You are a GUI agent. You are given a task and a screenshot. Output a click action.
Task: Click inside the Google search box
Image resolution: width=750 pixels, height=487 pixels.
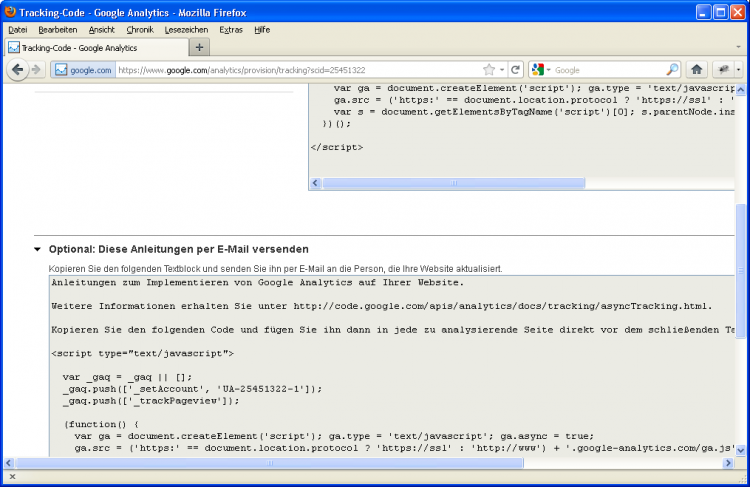pos(605,70)
